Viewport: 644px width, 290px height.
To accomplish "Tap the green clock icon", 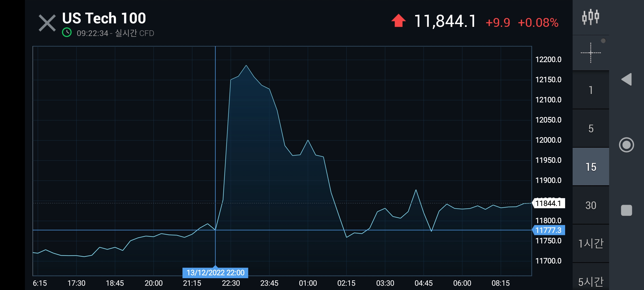I will (67, 33).
